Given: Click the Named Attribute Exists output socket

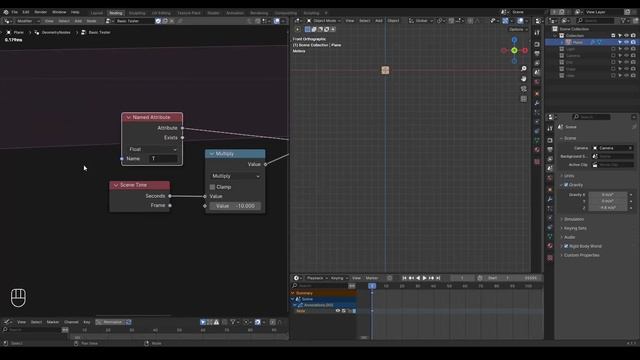Looking at the screenshot, I should (182, 138).
